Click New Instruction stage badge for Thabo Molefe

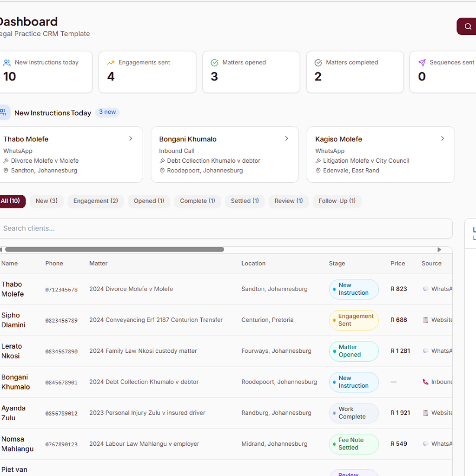point(354,289)
